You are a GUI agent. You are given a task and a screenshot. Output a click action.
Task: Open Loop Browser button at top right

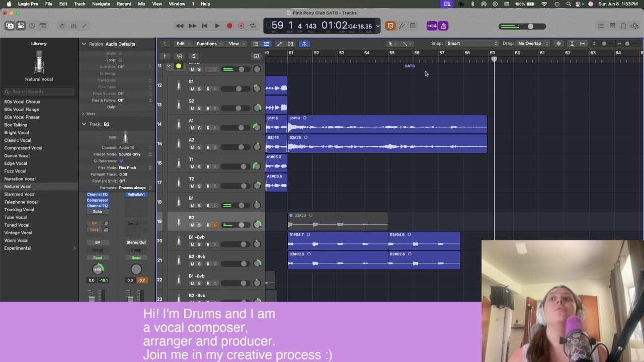coord(623,26)
